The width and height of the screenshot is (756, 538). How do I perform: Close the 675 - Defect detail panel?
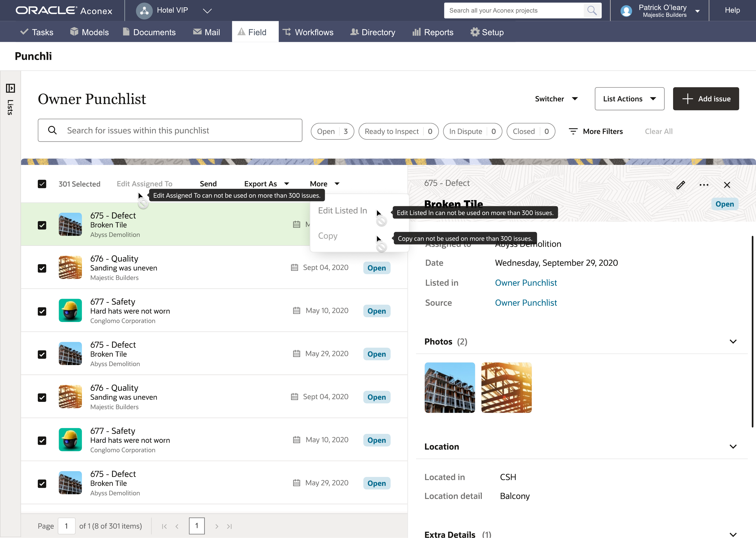[x=727, y=185]
